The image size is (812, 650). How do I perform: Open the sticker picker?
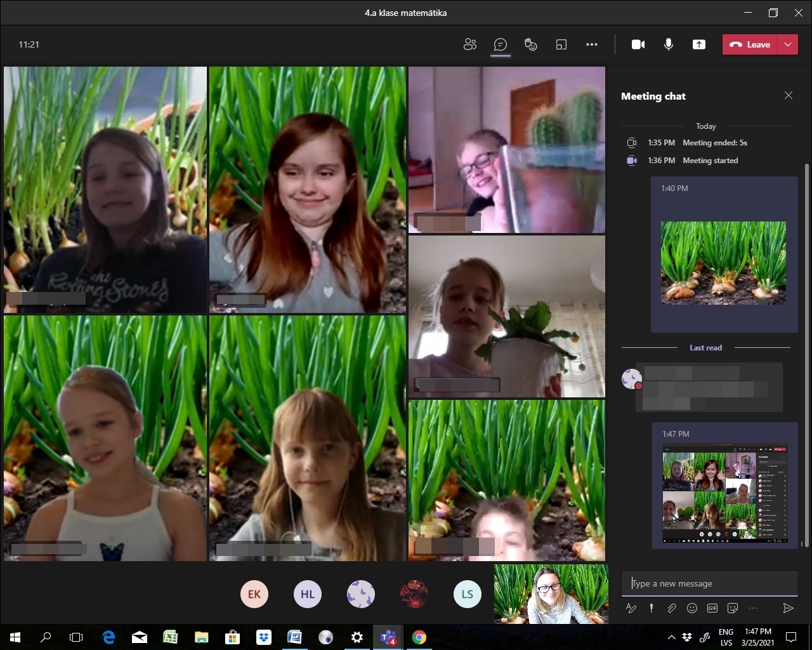(733, 608)
